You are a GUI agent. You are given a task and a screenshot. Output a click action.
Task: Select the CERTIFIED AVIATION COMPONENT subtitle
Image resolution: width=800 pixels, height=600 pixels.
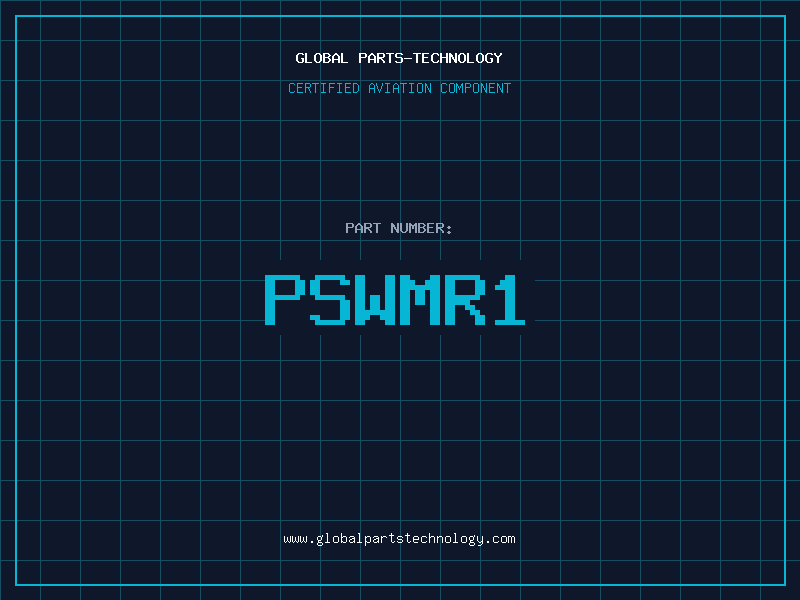coord(399,88)
